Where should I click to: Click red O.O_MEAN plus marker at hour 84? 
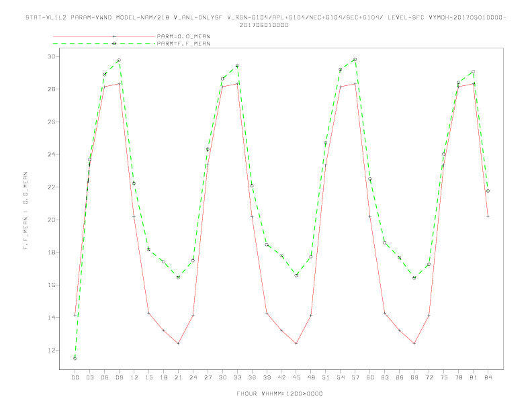pos(488,216)
